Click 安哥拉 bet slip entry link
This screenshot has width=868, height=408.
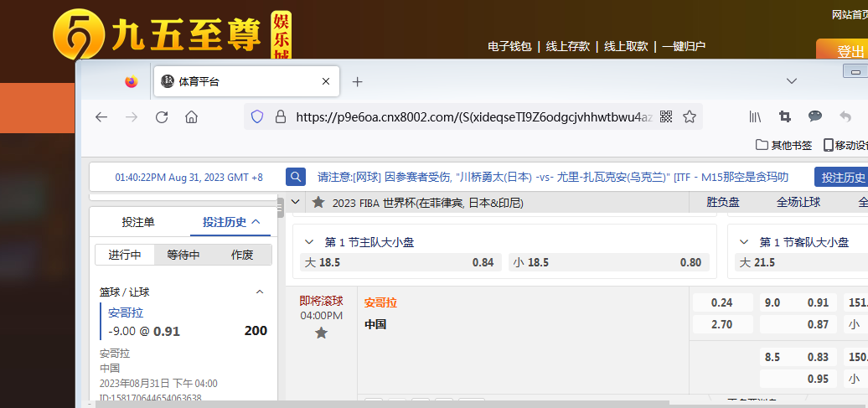point(126,312)
